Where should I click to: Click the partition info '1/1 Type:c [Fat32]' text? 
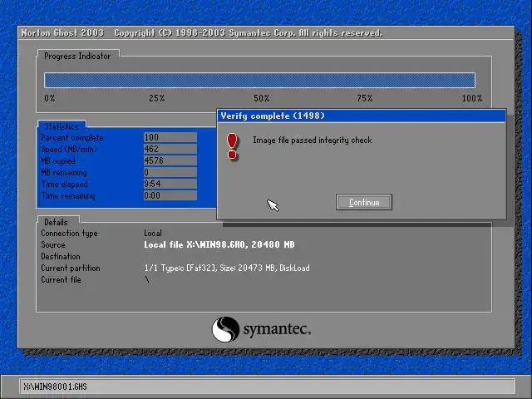click(x=180, y=268)
